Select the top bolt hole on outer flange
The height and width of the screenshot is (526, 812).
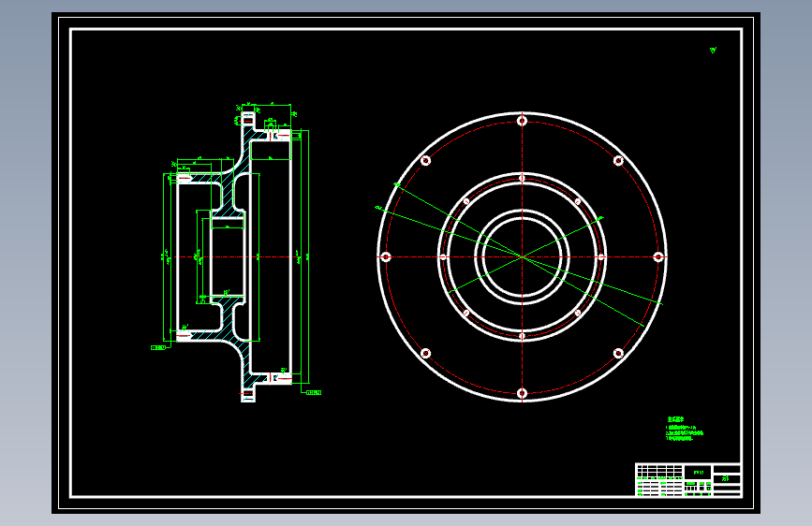click(x=522, y=121)
